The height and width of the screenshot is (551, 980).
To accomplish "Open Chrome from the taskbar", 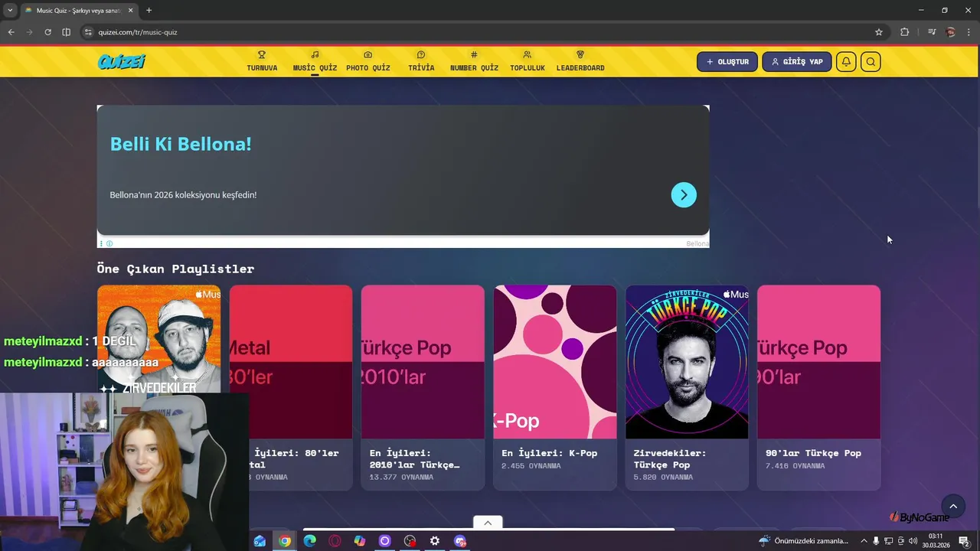I will 285,541.
